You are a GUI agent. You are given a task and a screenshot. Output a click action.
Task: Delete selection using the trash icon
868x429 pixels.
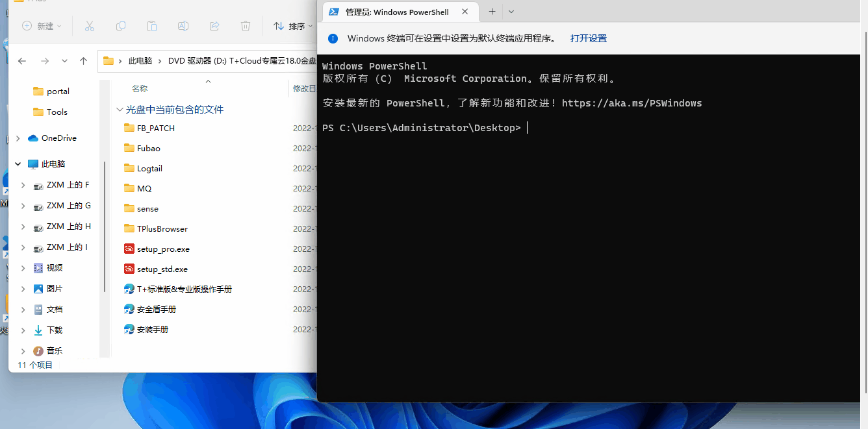click(246, 26)
